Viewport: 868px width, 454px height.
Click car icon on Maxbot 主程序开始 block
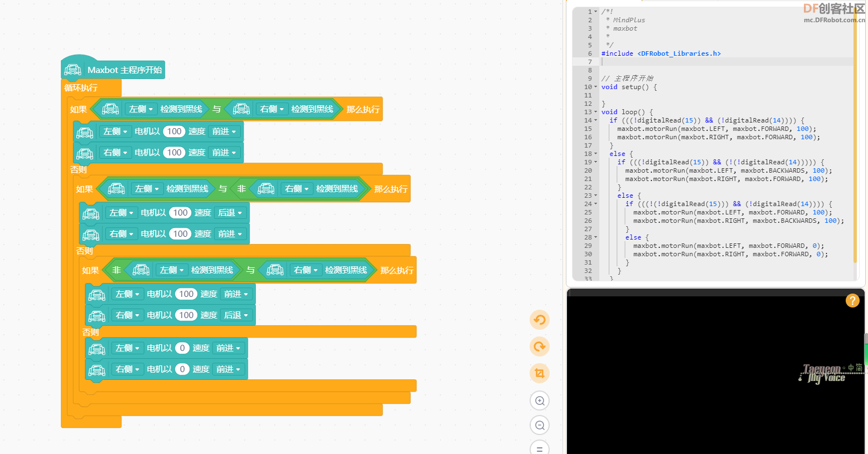tap(73, 70)
